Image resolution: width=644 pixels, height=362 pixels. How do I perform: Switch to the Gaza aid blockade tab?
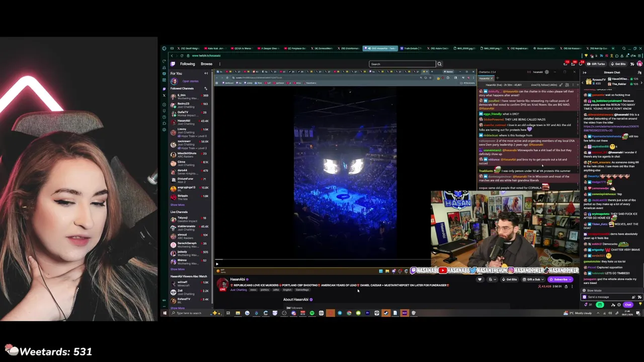(x=544, y=48)
